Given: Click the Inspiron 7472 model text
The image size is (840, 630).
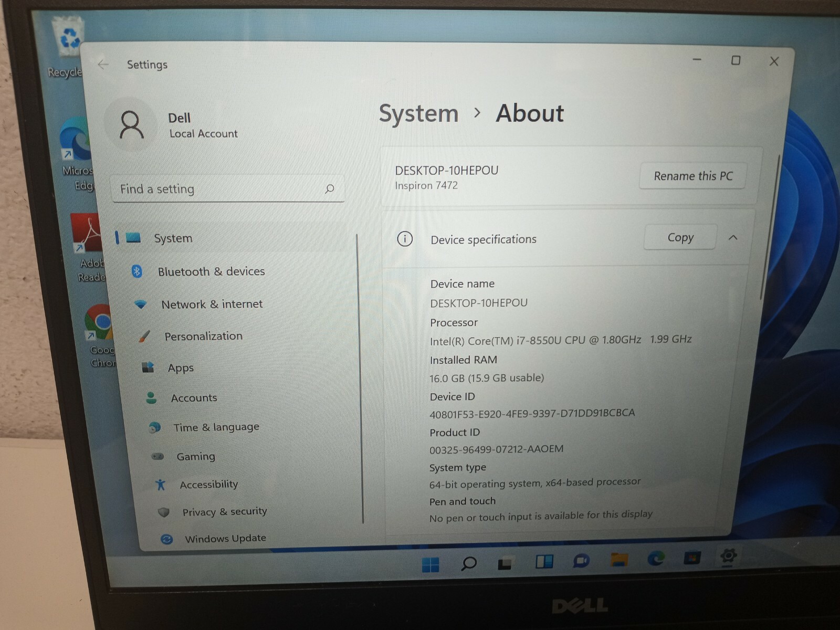Looking at the screenshot, I should coord(426,185).
